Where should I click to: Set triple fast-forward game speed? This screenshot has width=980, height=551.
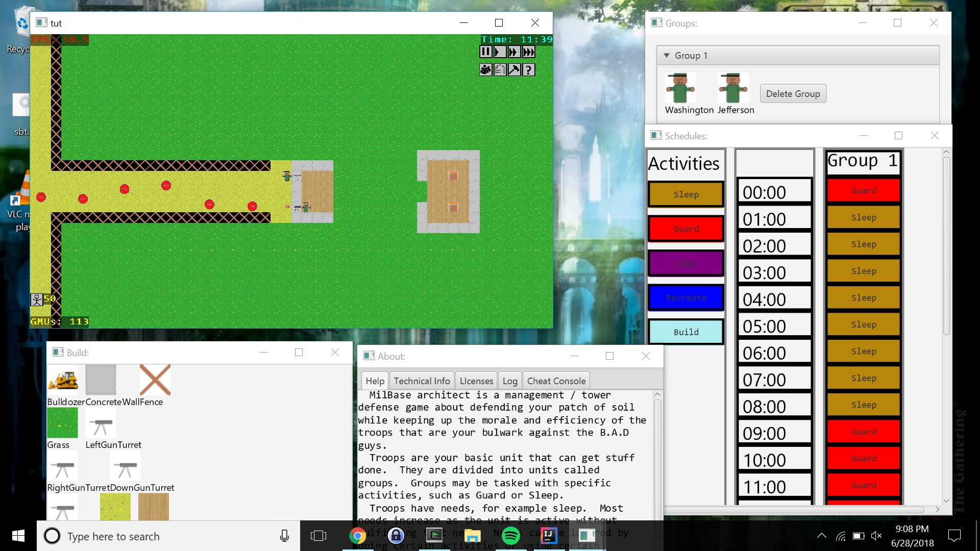[529, 52]
